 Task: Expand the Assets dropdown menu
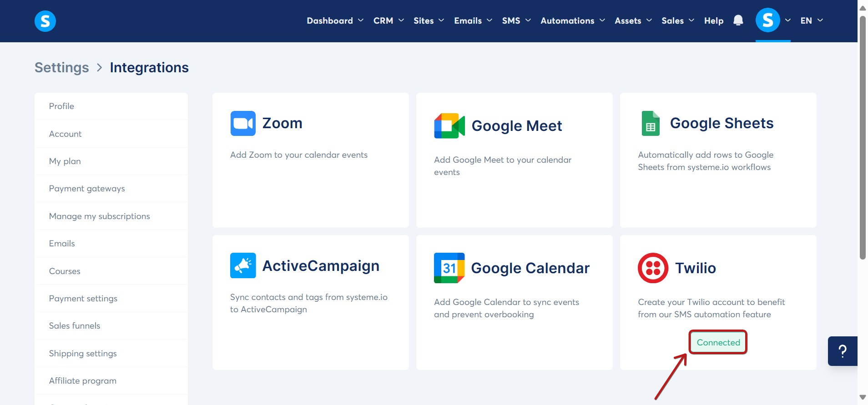pyautogui.click(x=633, y=20)
